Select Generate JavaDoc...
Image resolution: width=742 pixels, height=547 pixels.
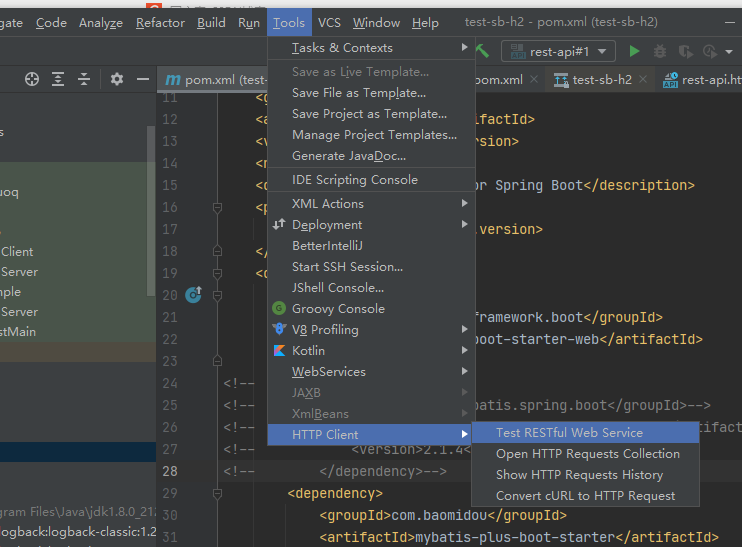click(x=371, y=156)
